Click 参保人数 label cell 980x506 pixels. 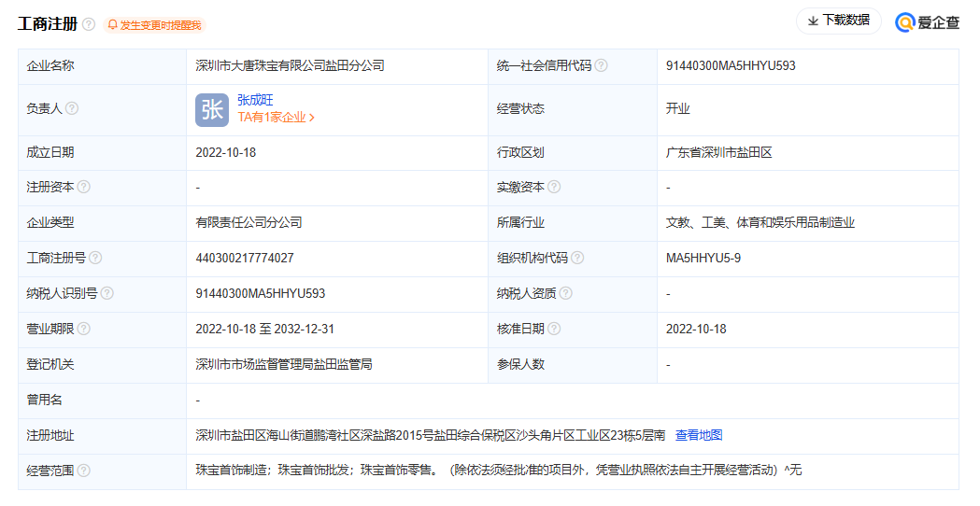click(x=573, y=365)
